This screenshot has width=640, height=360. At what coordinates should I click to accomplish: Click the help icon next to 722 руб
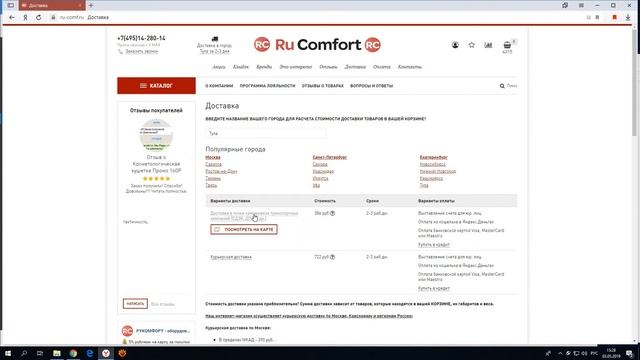click(333, 257)
